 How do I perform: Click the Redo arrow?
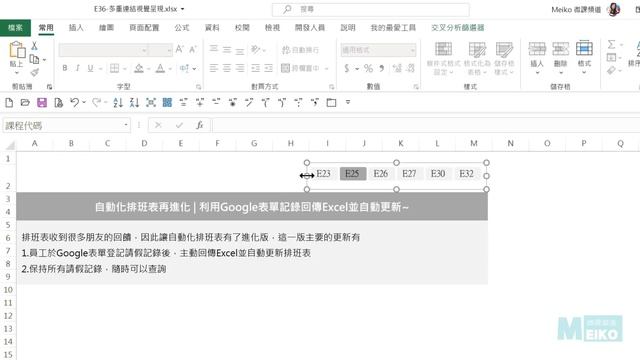point(96,103)
